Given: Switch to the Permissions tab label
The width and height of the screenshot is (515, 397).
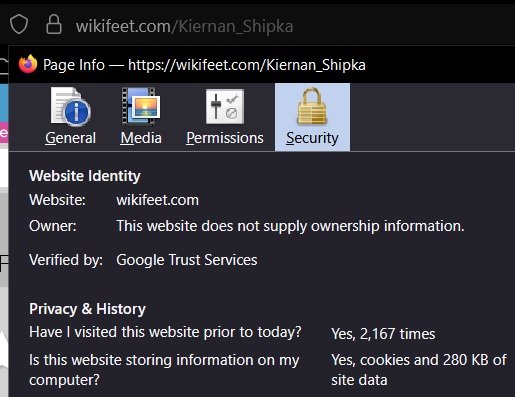Looking at the screenshot, I should pyautogui.click(x=225, y=138).
